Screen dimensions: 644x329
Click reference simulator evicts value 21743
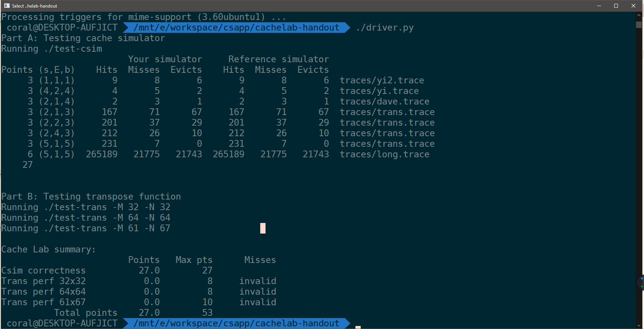[x=316, y=154]
